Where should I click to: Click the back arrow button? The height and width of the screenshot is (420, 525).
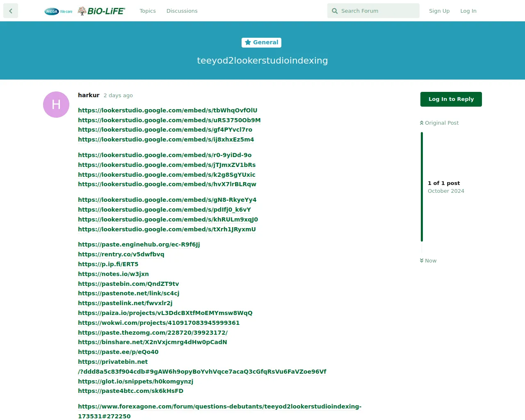point(11,11)
